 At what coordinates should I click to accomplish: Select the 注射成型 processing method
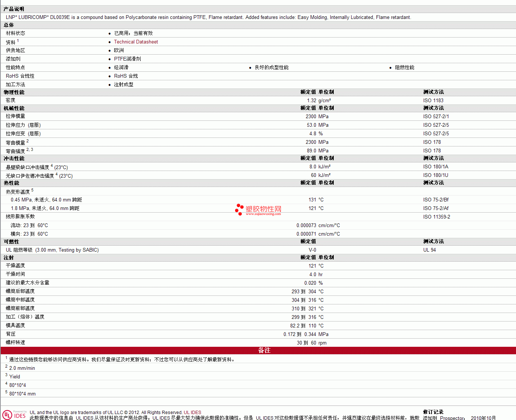pyautogui.click(x=124, y=85)
